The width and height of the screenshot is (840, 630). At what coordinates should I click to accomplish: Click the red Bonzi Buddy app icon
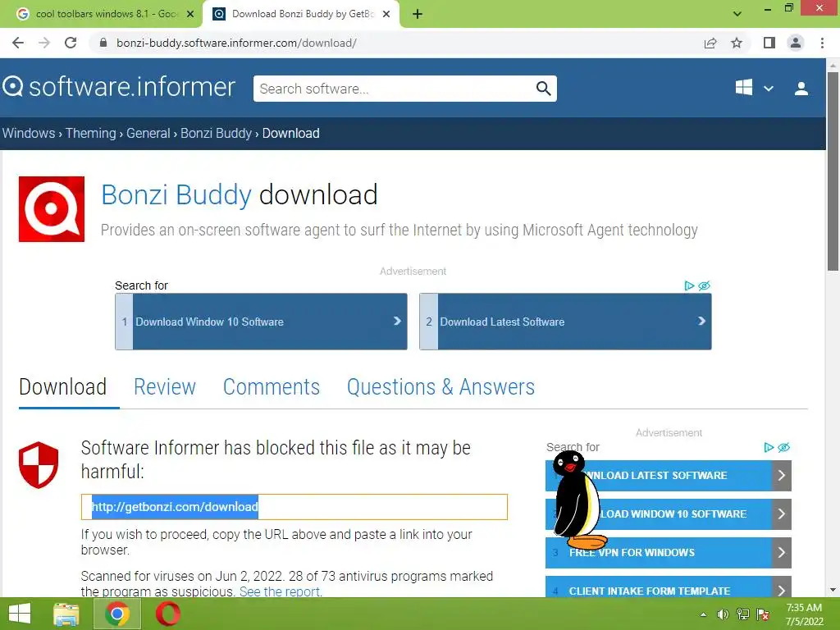click(52, 209)
